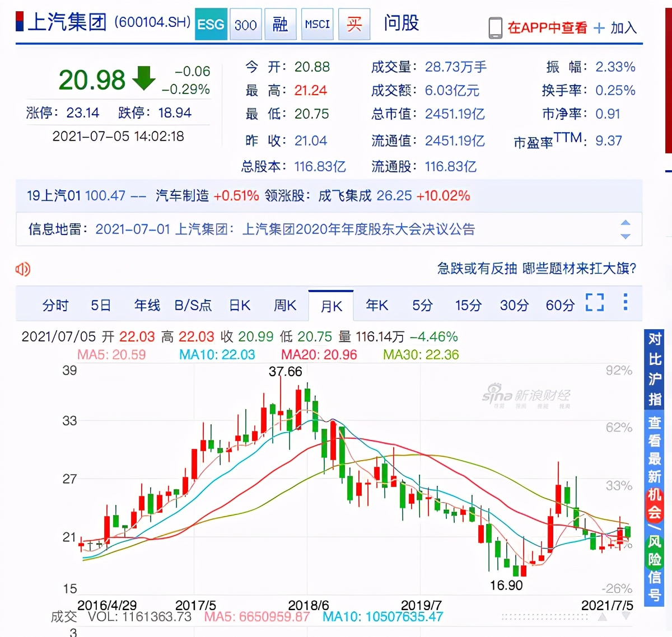Click the 成交量 28.73万手 value
The height and width of the screenshot is (637, 672).
click(x=456, y=67)
